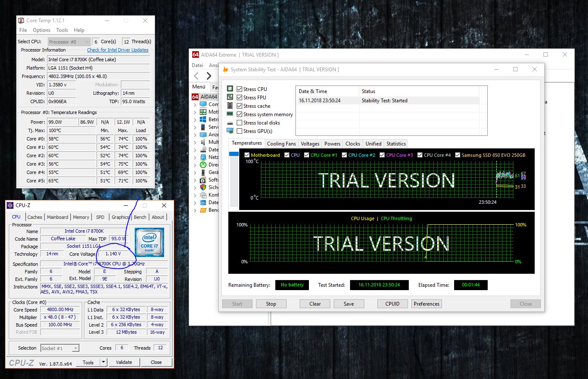Open Datei menu in AIDA64 window

pyautogui.click(x=197, y=65)
